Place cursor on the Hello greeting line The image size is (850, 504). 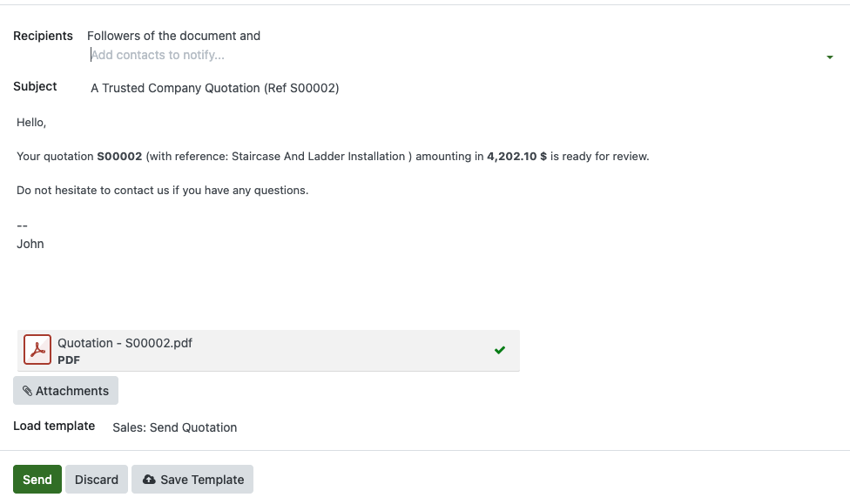[x=31, y=123]
